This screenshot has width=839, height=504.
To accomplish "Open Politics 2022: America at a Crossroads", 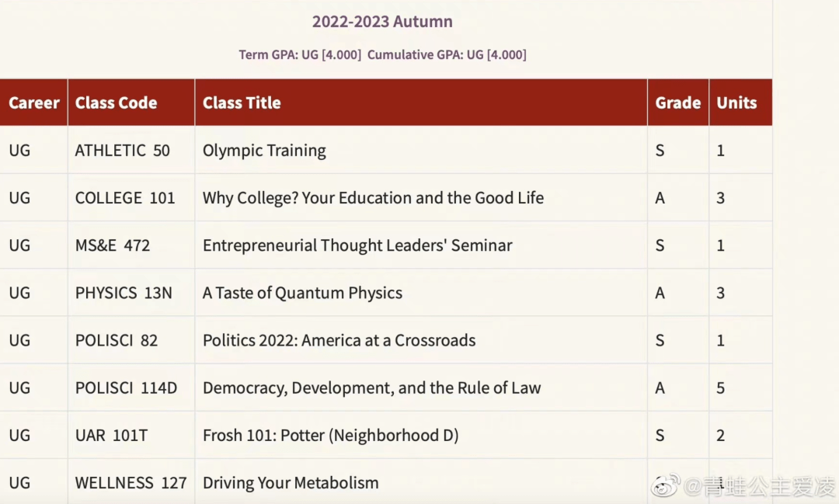I will coord(339,340).
